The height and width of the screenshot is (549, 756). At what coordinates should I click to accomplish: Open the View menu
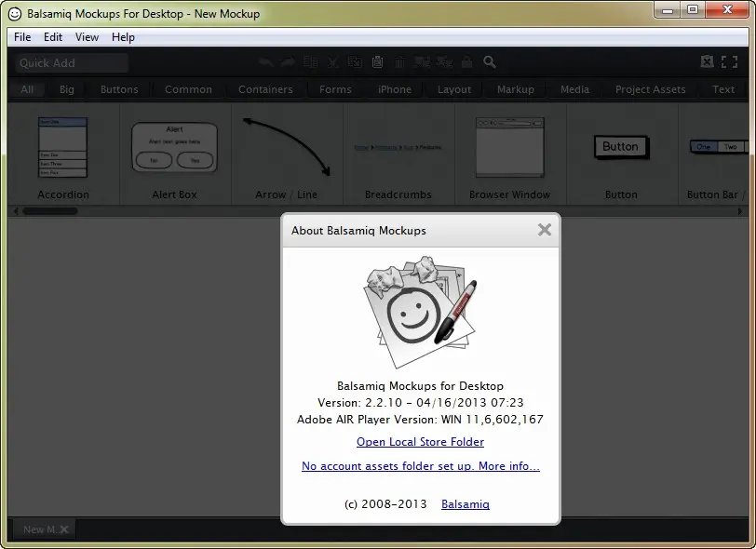[x=87, y=37]
